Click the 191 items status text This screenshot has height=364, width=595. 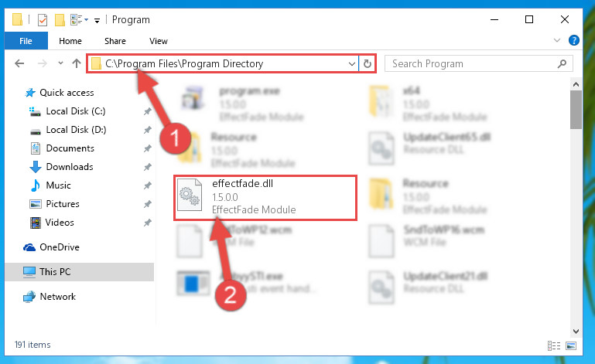(x=32, y=345)
